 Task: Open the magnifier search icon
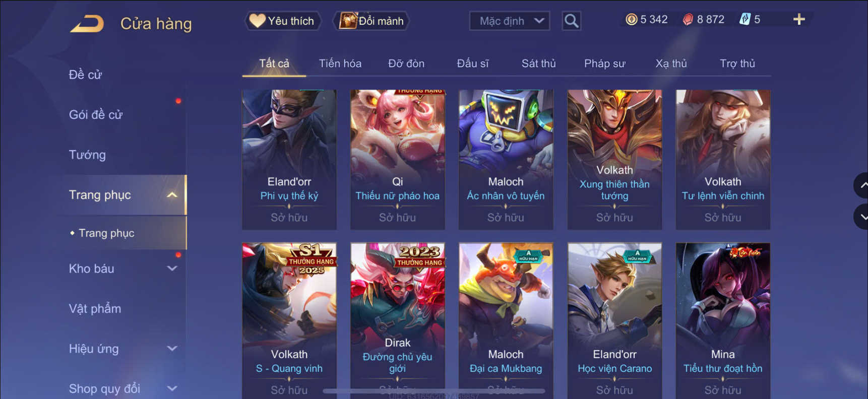(x=571, y=21)
